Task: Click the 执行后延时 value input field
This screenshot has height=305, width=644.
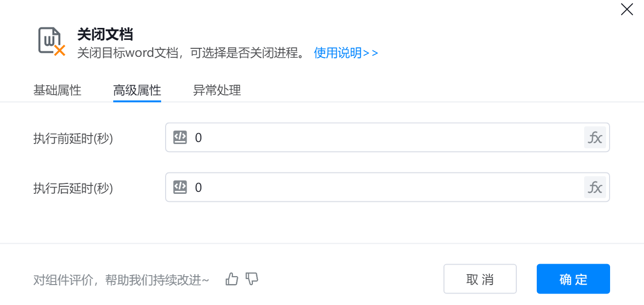Action: click(384, 187)
